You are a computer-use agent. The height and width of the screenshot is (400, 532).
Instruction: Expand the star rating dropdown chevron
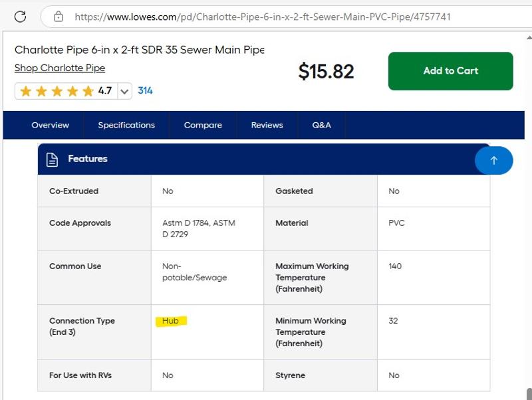click(x=124, y=91)
